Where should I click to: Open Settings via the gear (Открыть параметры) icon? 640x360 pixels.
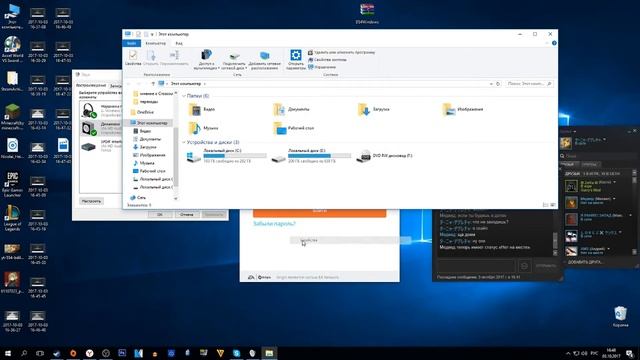coord(296,60)
